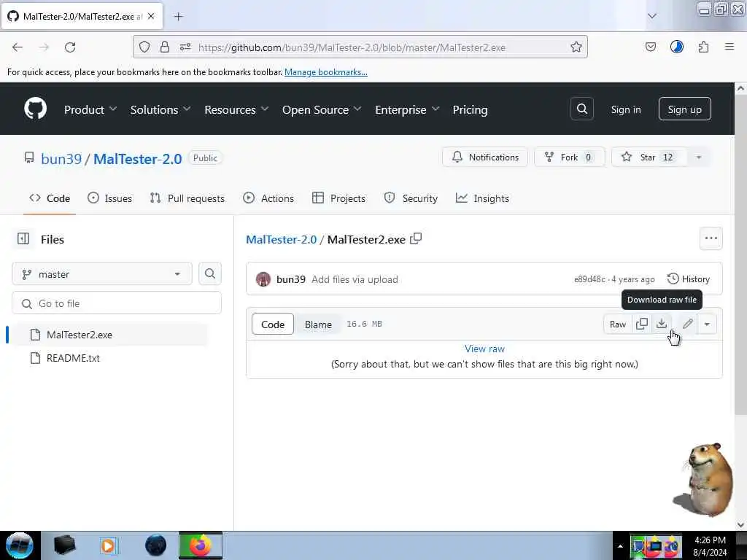Open Firefox tracking protection shield icon

pos(144,47)
